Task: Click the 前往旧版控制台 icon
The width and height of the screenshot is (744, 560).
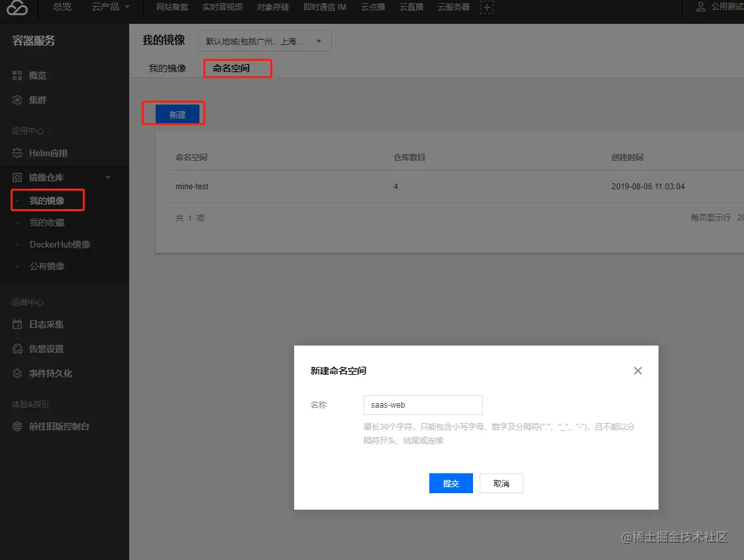Action: click(17, 426)
